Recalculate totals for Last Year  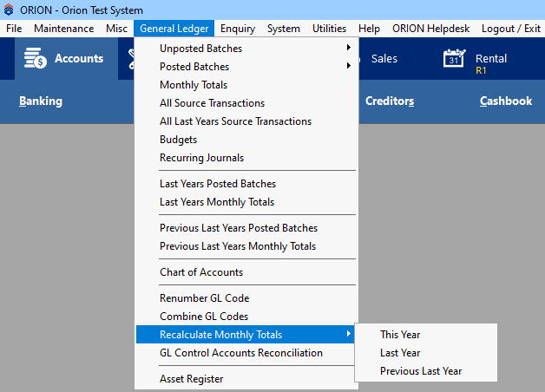point(426,353)
